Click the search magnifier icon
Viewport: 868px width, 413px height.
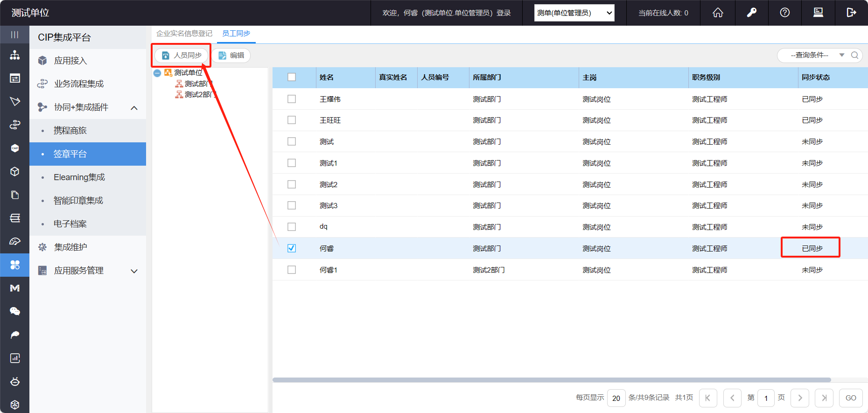854,55
